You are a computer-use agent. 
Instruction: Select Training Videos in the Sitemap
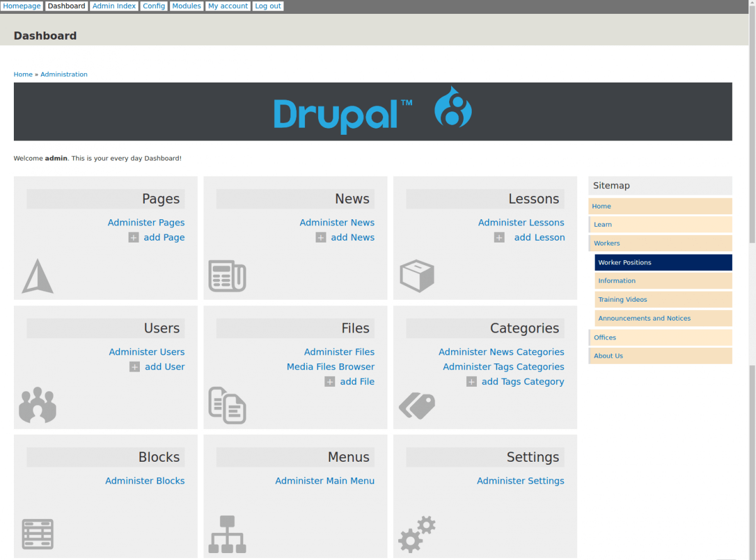coord(663,300)
